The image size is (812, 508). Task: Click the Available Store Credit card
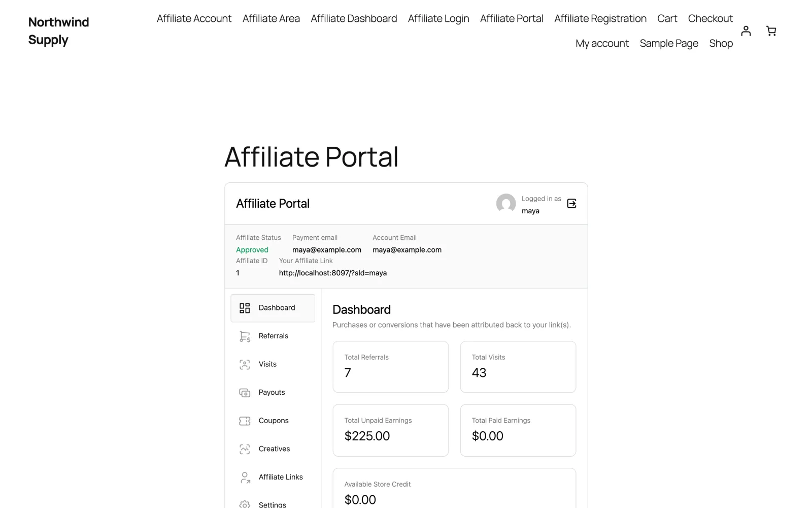[454, 488]
